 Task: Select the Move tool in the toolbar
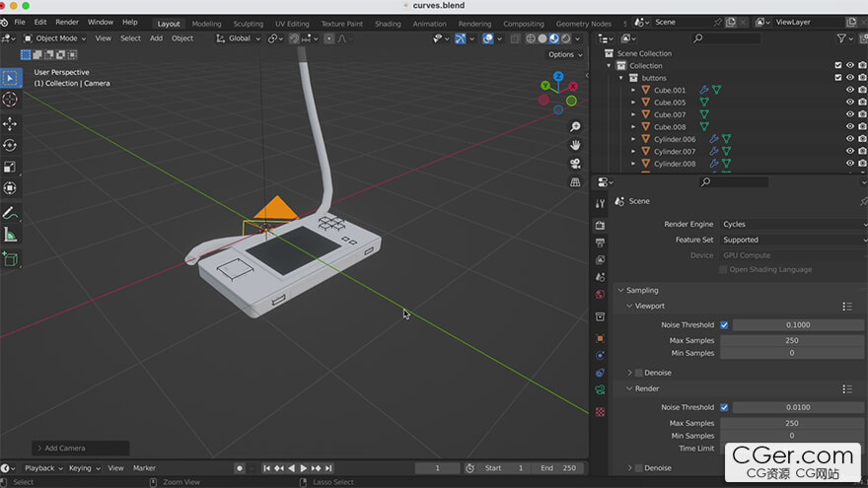coord(10,123)
